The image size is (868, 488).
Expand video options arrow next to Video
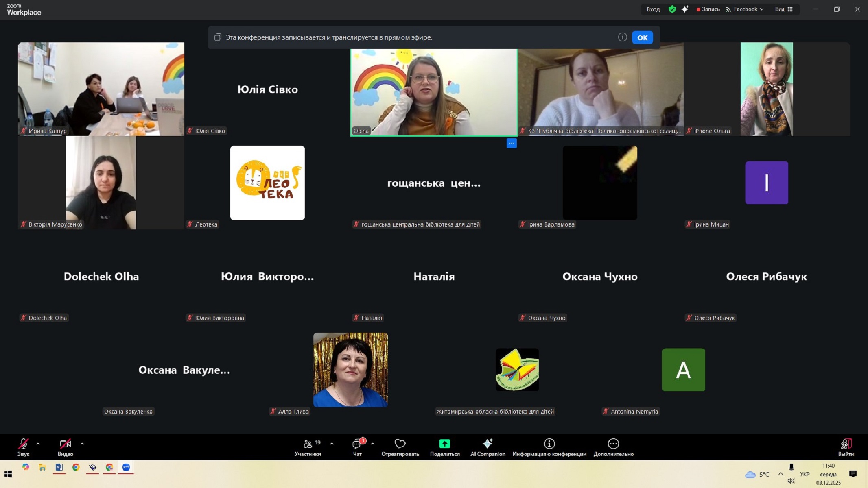point(82,444)
